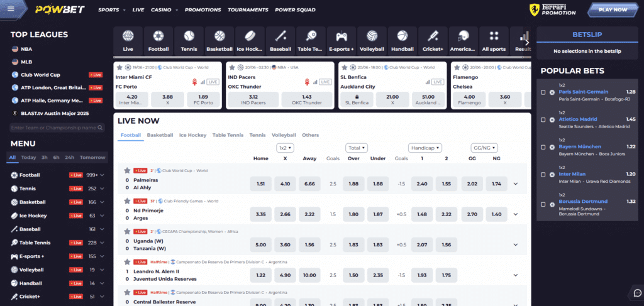Filter the menu by Tomorrow
Image resolution: width=644 pixels, height=306 pixels.
coord(92,158)
